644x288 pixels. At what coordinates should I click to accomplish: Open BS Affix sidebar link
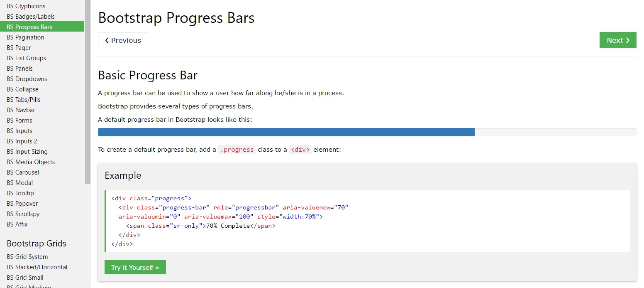(17, 224)
